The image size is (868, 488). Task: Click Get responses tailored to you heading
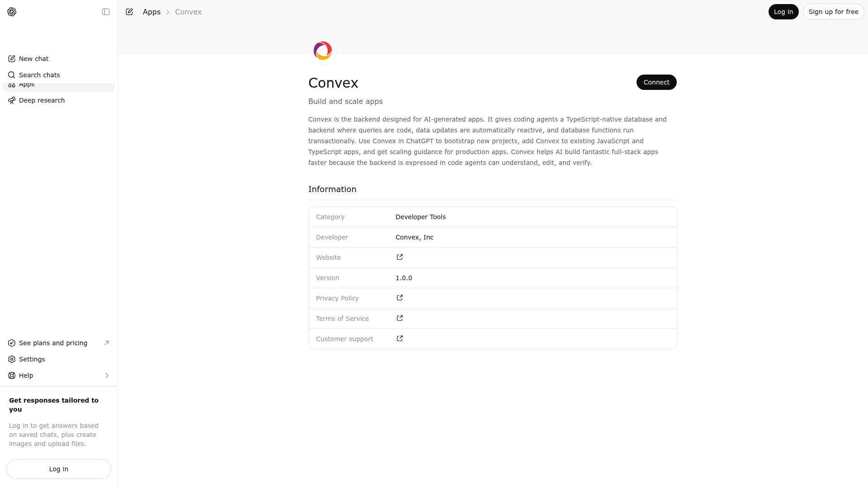coord(54,405)
